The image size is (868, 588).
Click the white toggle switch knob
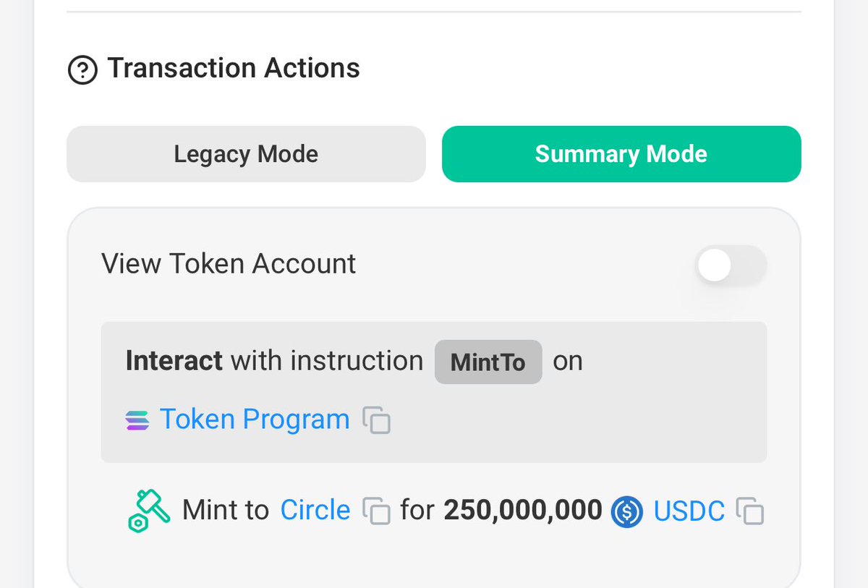coord(715,265)
